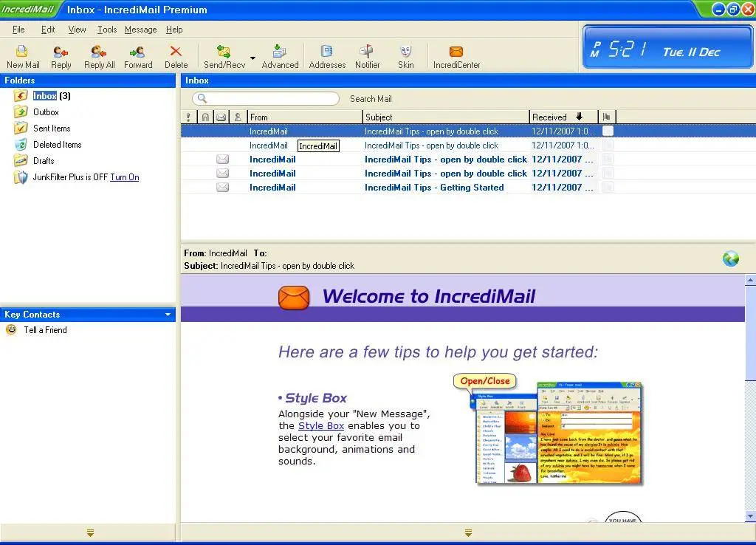Collapse the Key Contacts panel arrow
Viewport: 756px width, 545px height.
point(168,315)
